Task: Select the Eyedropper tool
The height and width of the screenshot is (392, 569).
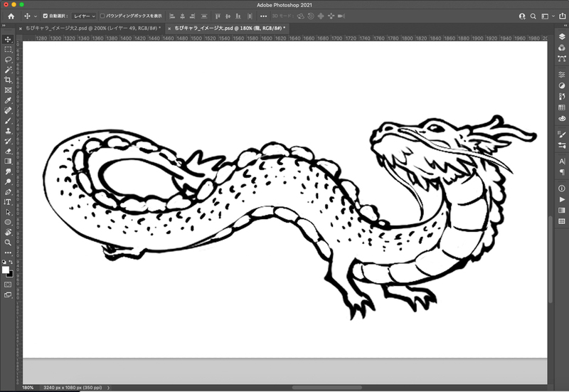Action: pos(8,100)
